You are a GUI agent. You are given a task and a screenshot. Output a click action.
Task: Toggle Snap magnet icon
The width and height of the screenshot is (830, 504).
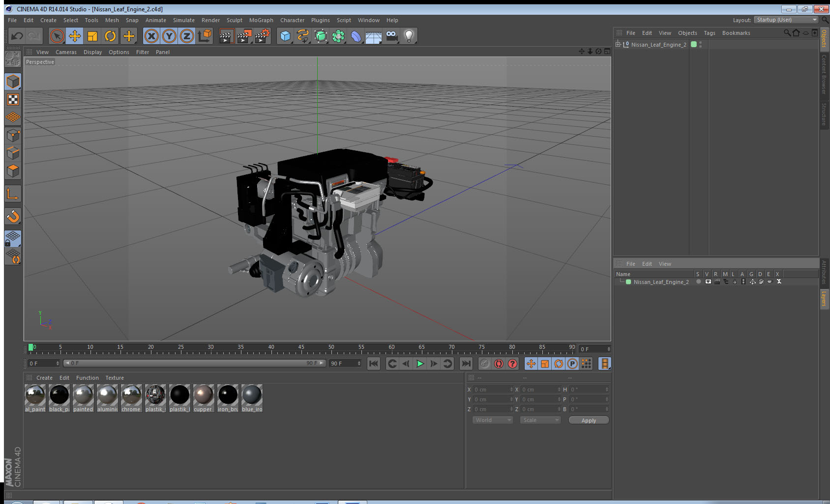point(13,216)
